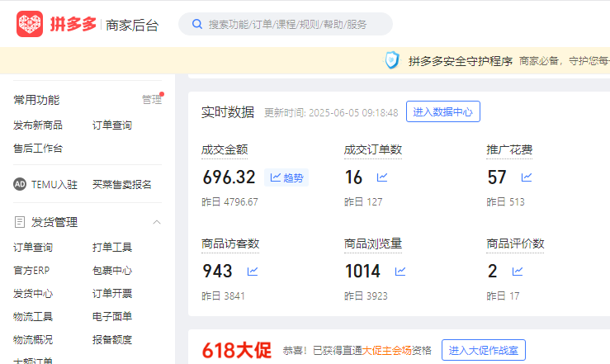Click the search magnifier icon
Screen dimensions: 610x364
click(197, 24)
